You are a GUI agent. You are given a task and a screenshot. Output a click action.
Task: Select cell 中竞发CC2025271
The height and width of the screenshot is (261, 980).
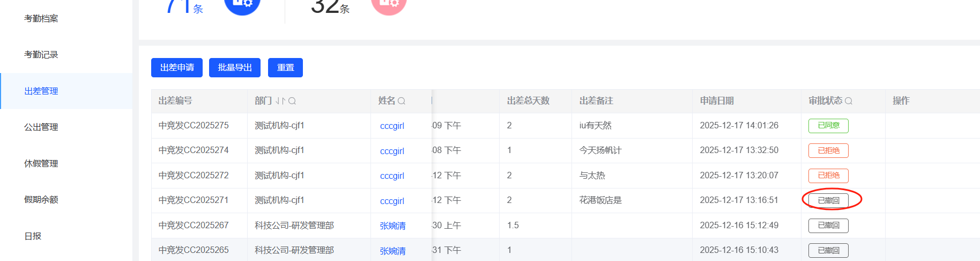(x=194, y=200)
